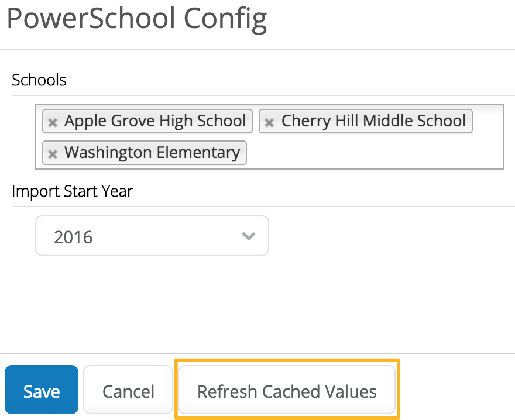
Task: Select the Cherry Hill Middle School tag label
Action: tap(373, 121)
